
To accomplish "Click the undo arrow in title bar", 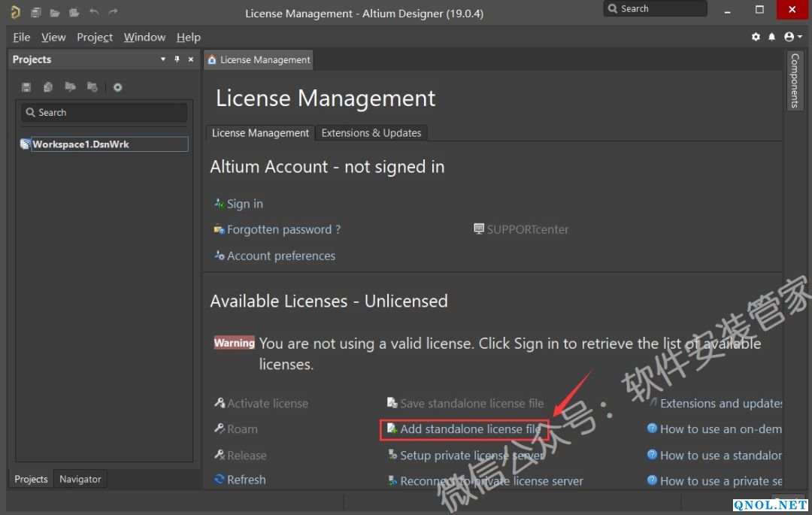I will tap(94, 12).
